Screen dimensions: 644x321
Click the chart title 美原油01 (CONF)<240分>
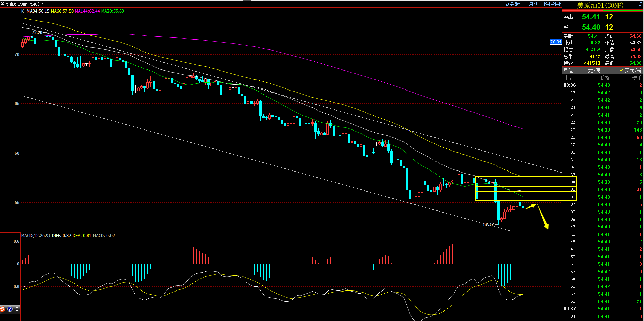[x=22, y=4]
